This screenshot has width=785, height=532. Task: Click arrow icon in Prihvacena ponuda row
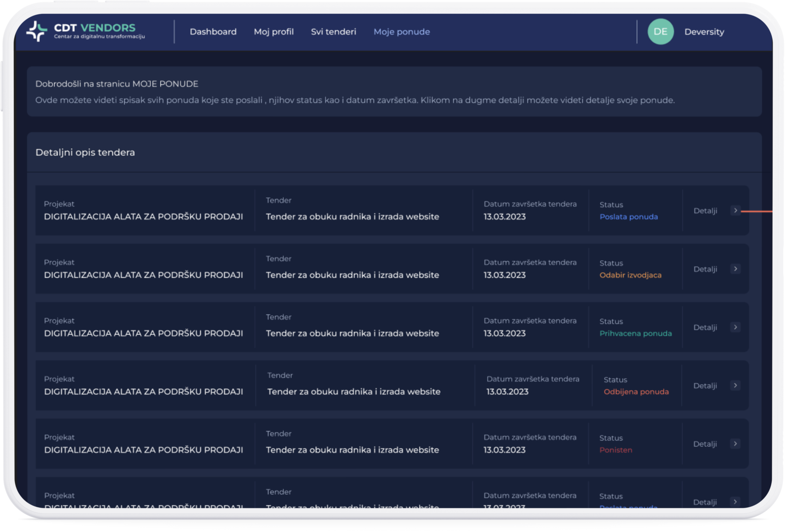(735, 327)
